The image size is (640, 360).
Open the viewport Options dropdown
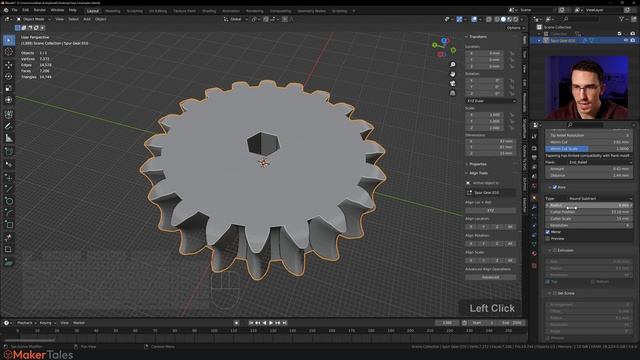pos(515,28)
